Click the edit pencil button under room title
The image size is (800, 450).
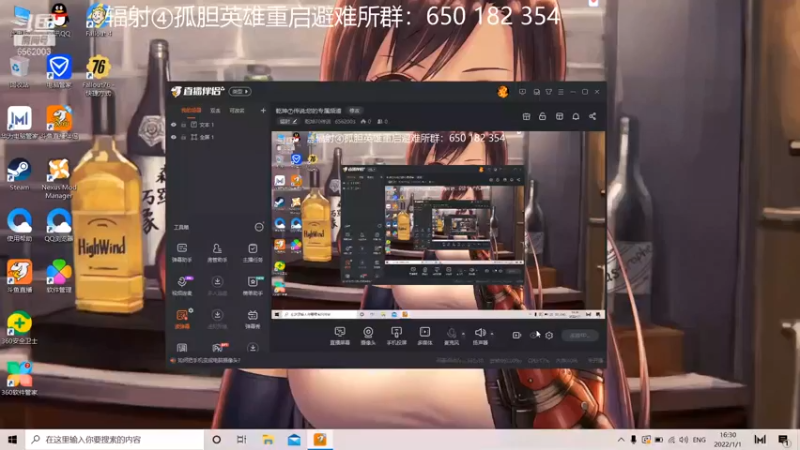pyautogui.click(x=288, y=121)
